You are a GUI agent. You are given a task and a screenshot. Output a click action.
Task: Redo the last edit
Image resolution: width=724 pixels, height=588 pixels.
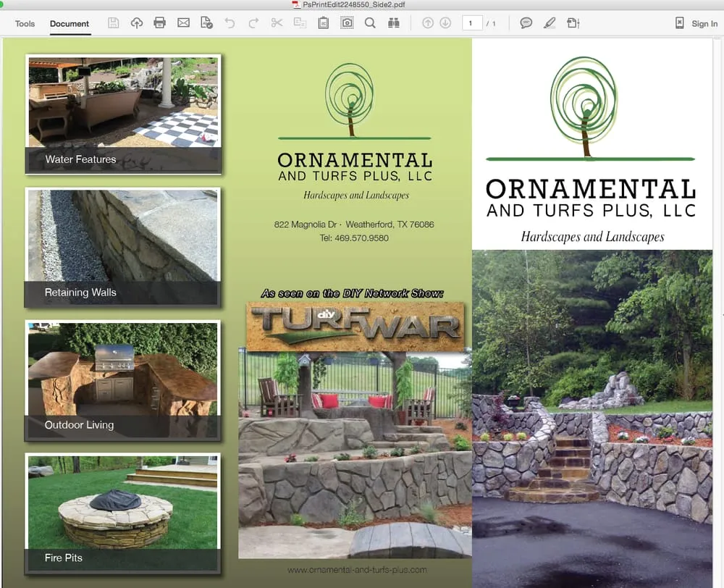tap(252, 22)
